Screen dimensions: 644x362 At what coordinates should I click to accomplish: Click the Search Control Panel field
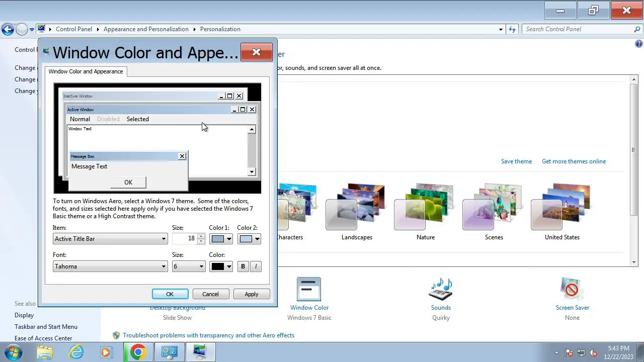578,29
